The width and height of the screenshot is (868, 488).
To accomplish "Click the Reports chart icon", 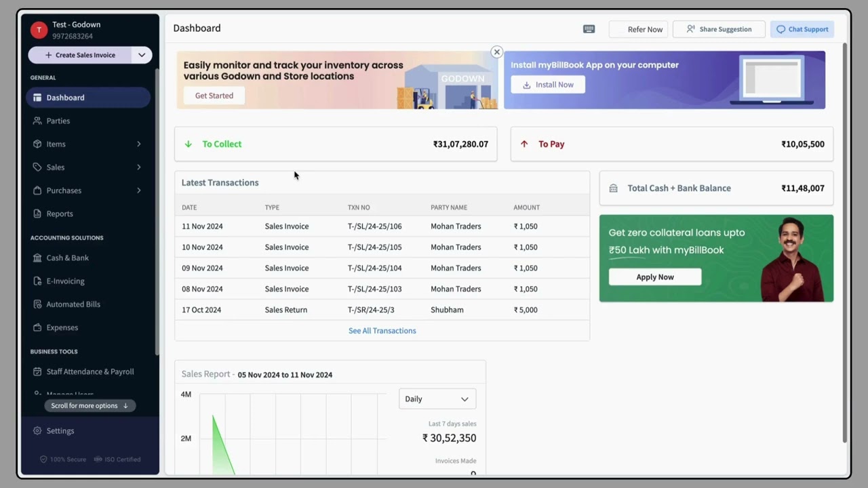I will 37,213.
